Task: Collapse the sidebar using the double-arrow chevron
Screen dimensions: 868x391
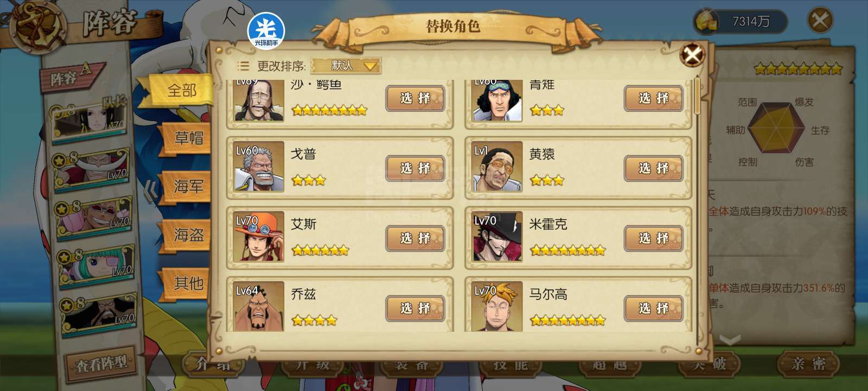Action: pos(151,190)
